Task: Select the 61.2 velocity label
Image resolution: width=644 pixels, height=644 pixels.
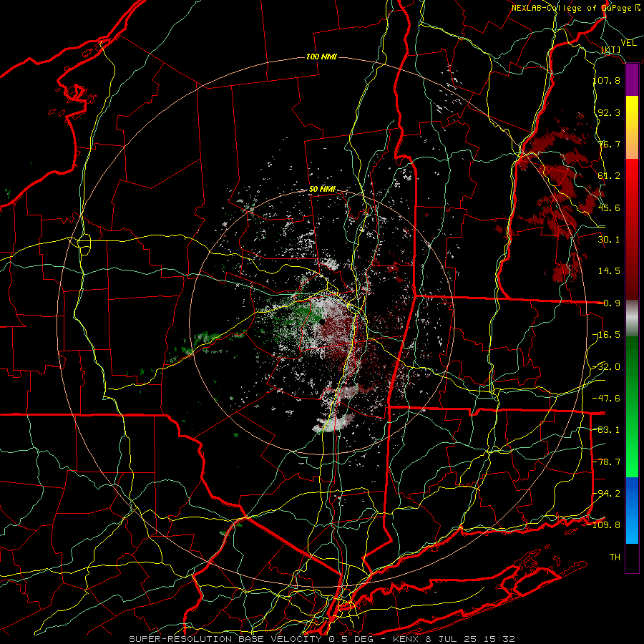Action: [x=609, y=176]
